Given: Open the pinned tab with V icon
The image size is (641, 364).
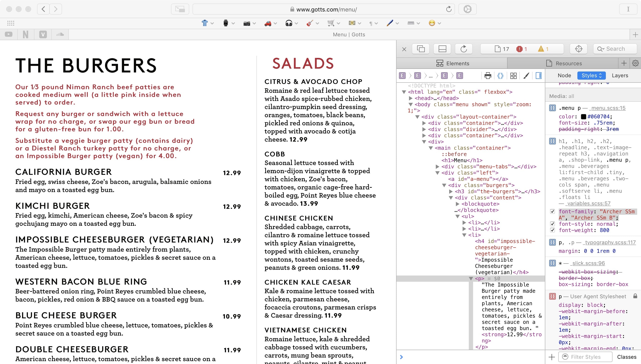Looking at the screenshot, I should coord(43,34).
